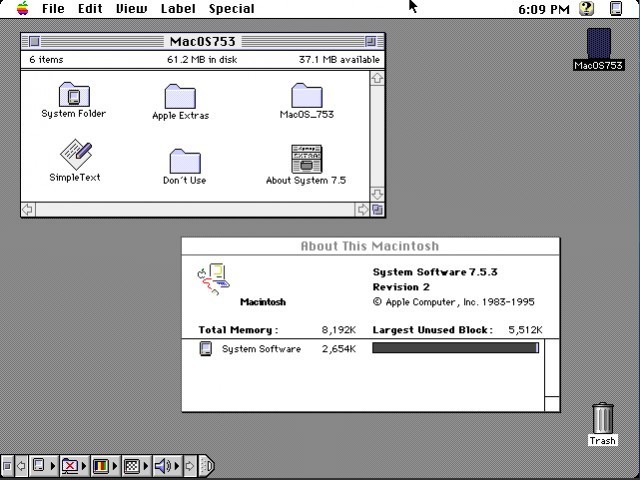Click the System Software row icon
The height and width of the screenshot is (480, 640).
tap(205, 349)
